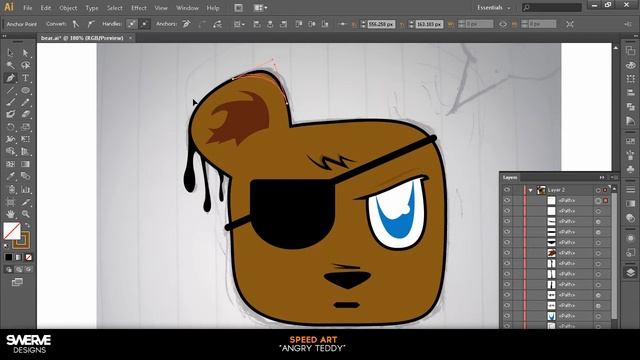Select the Free Transform tool
Viewport: 640px width, 360px height.
(x=25, y=139)
